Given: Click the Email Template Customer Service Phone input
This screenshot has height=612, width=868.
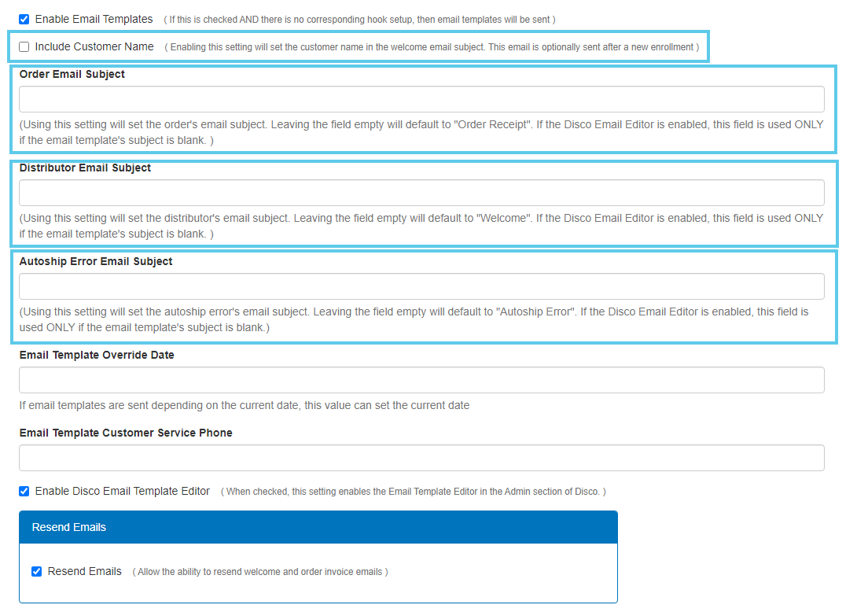Looking at the screenshot, I should click(x=421, y=458).
